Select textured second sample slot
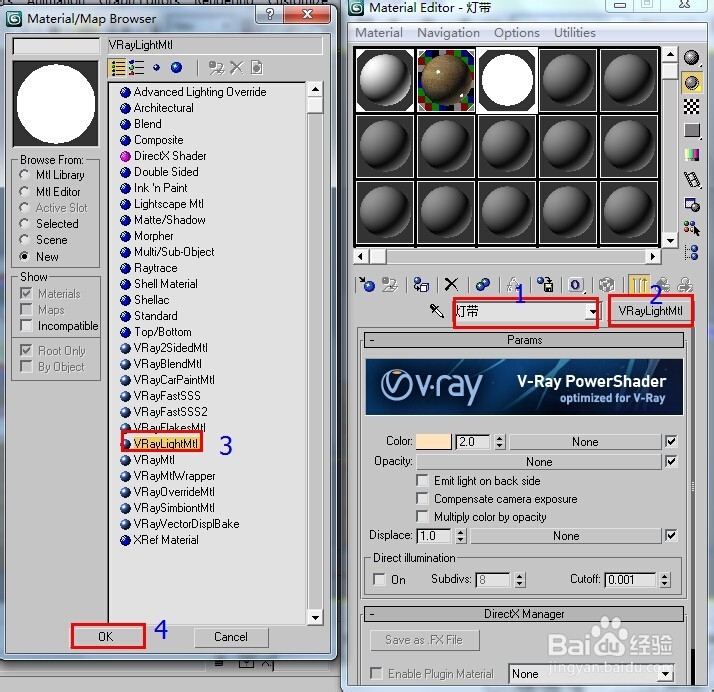The image size is (714, 692). (x=446, y=80)
